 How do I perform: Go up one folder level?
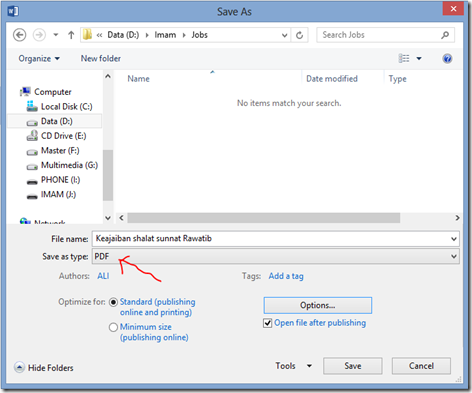click(x=71, y=35)
